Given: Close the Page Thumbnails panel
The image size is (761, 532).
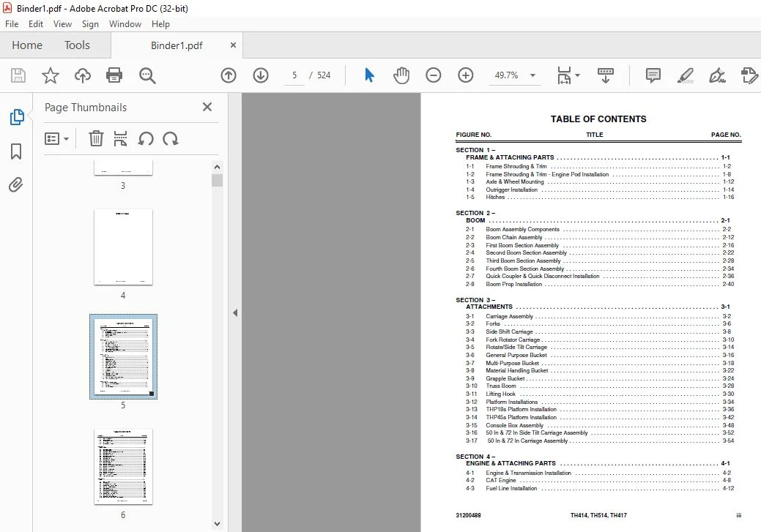Looking at the screenshot, I should point(207,107).
